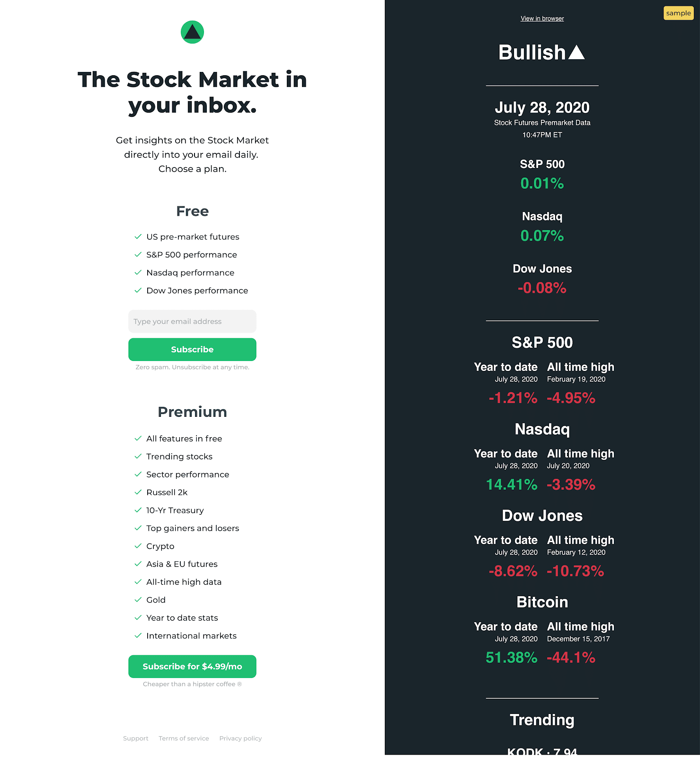Focus the email address input field
The height and width of the screenshot is (757, 700).
click(x=192, y=321)
